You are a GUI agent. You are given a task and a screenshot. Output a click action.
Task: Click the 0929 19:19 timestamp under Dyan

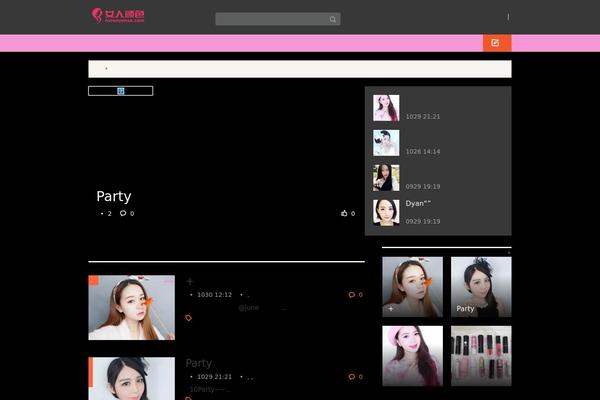423,221
